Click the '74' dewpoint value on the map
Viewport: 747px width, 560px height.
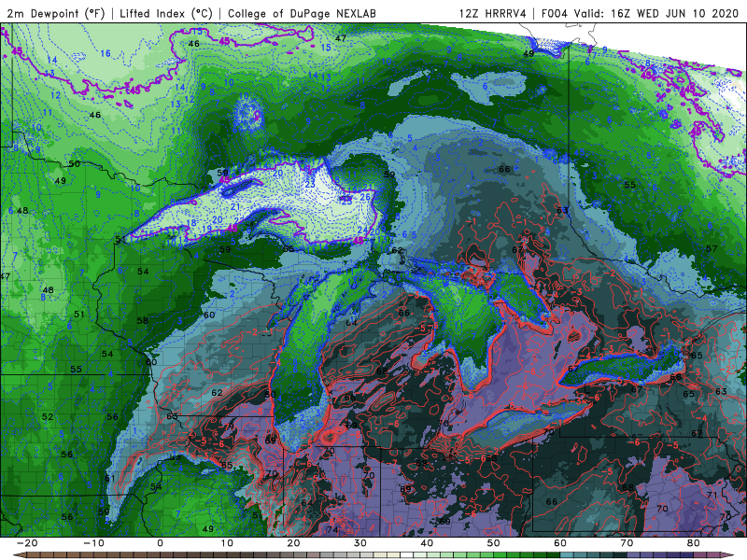tap(332, 529)
